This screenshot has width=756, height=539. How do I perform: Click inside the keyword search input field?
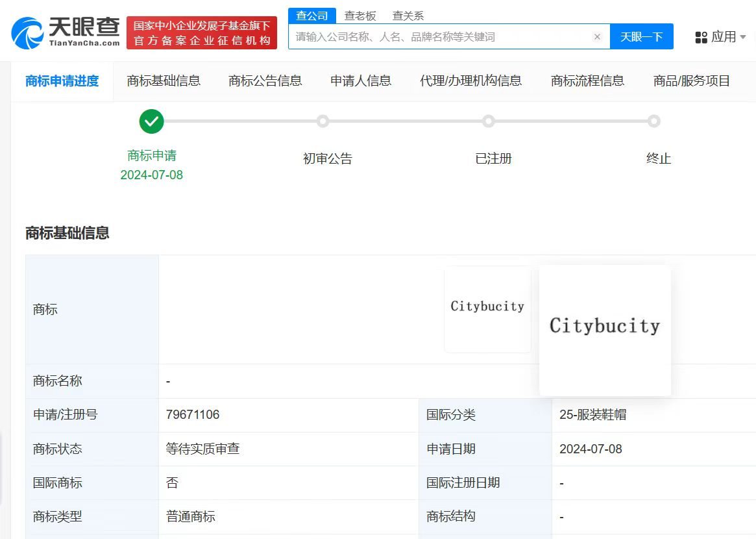[441, 37]
